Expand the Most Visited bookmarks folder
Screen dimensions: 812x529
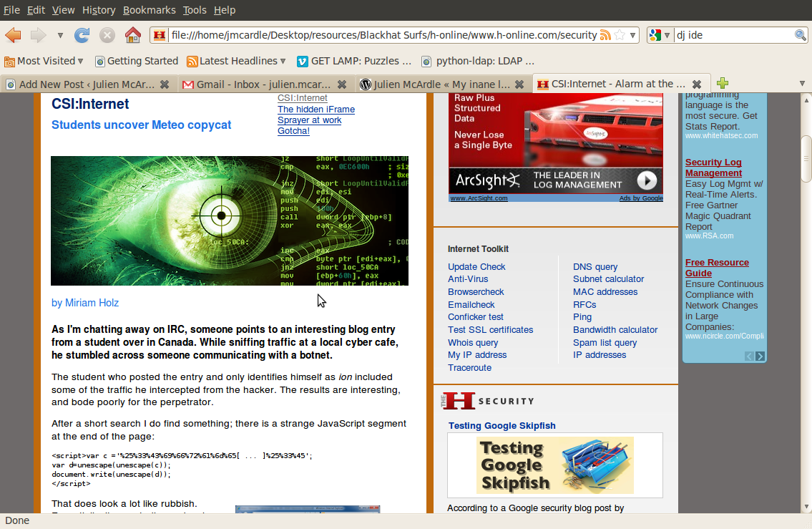[x=44, y=61]
